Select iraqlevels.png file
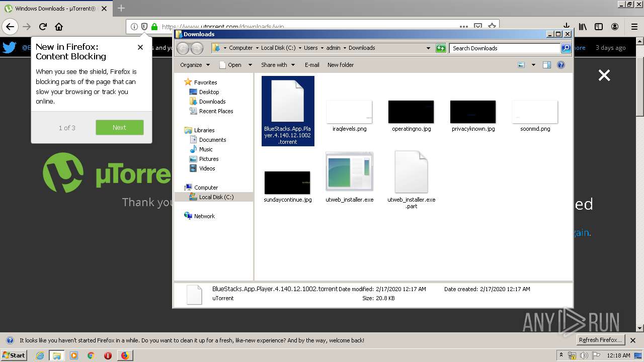 349,116
